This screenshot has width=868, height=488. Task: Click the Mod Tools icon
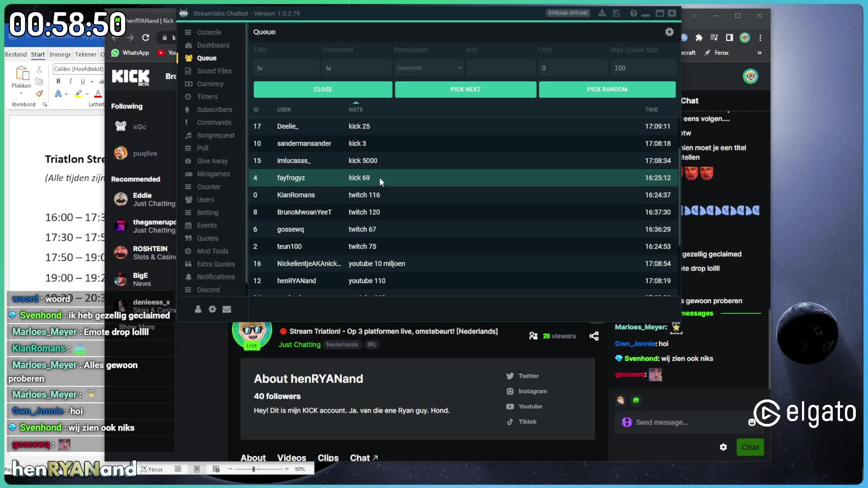tap(188, 251)
